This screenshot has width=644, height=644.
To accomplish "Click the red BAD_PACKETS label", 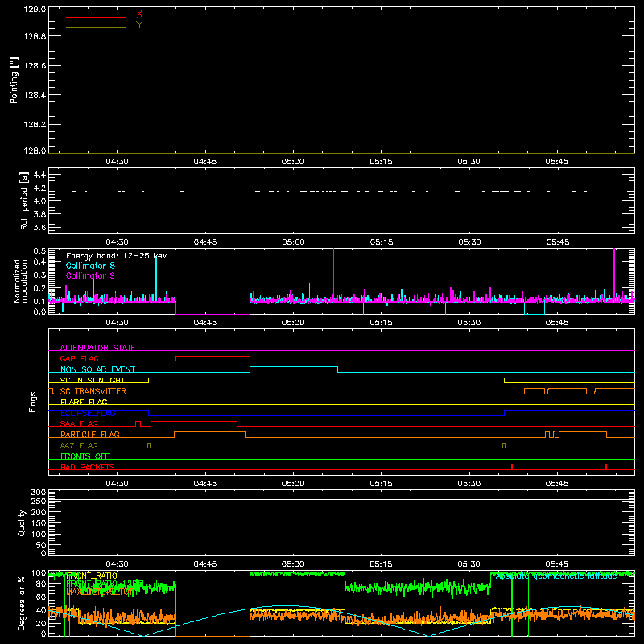I will (x=88, y=468).
